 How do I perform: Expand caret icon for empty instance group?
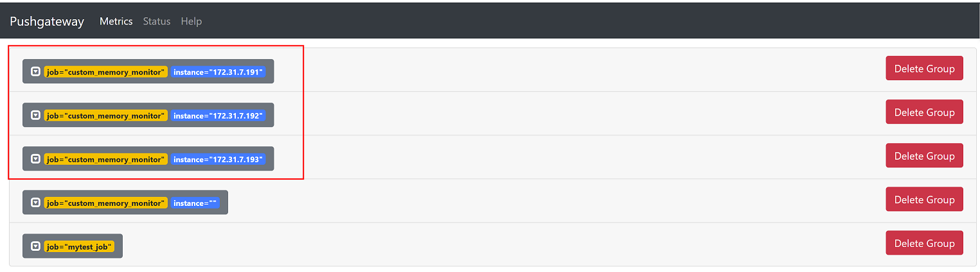[36, 203]
